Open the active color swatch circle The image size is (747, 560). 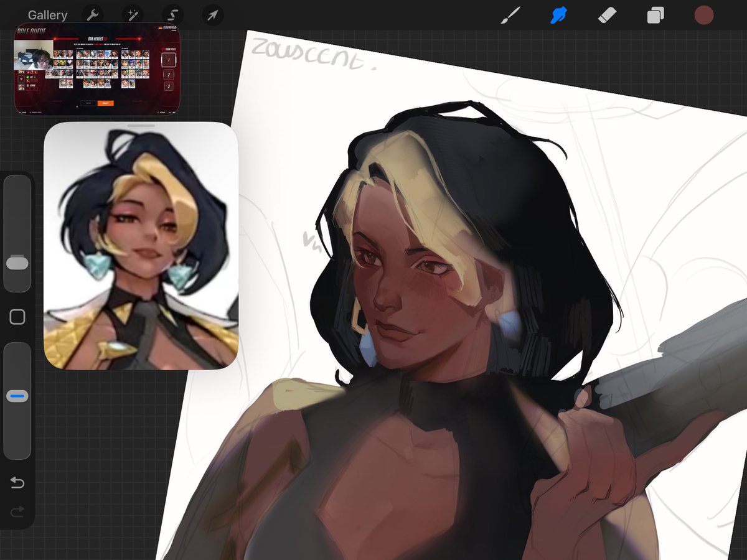point(703,16)
